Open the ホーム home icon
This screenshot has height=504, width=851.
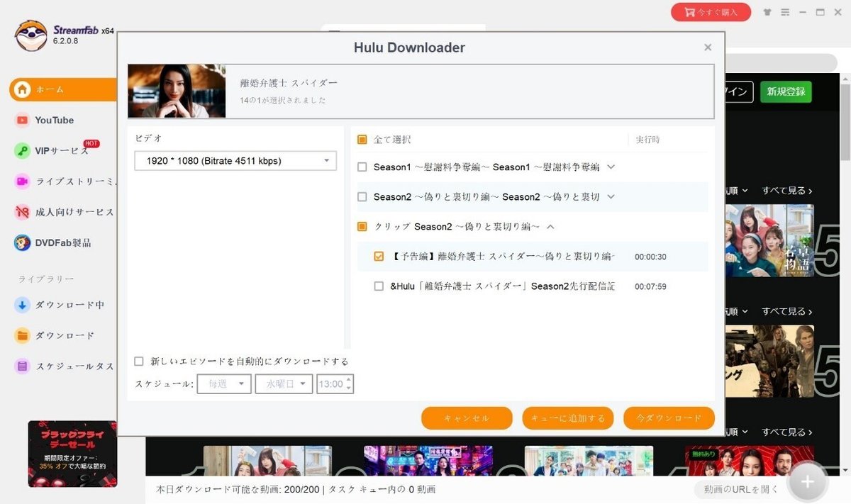(x=23, y=89)
